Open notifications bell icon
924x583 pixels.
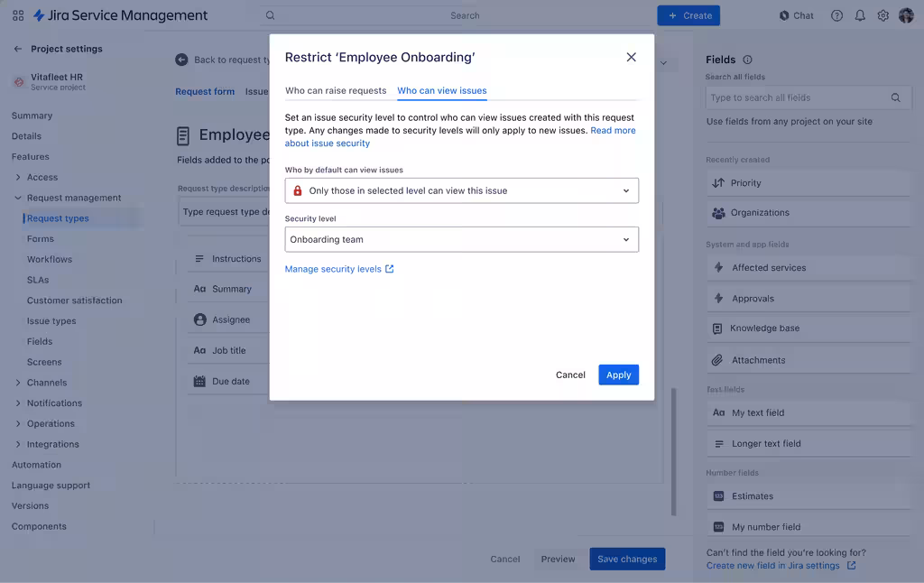(860, 15)
